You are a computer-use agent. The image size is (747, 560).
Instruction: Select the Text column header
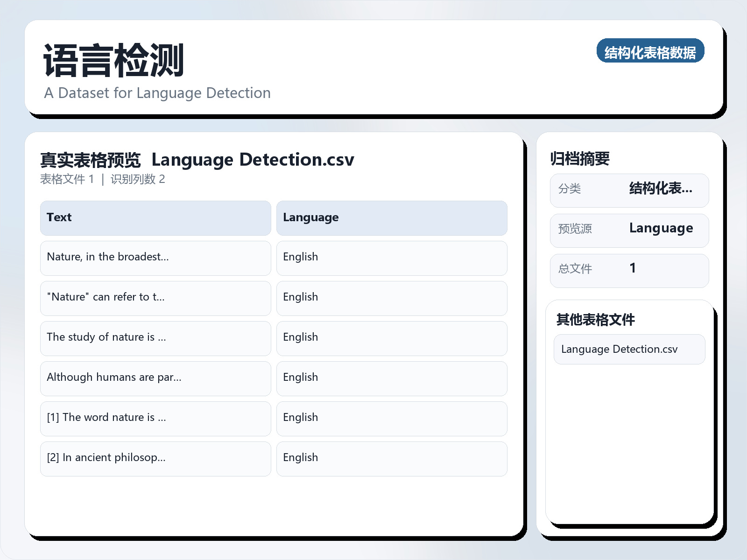point(155,217)
